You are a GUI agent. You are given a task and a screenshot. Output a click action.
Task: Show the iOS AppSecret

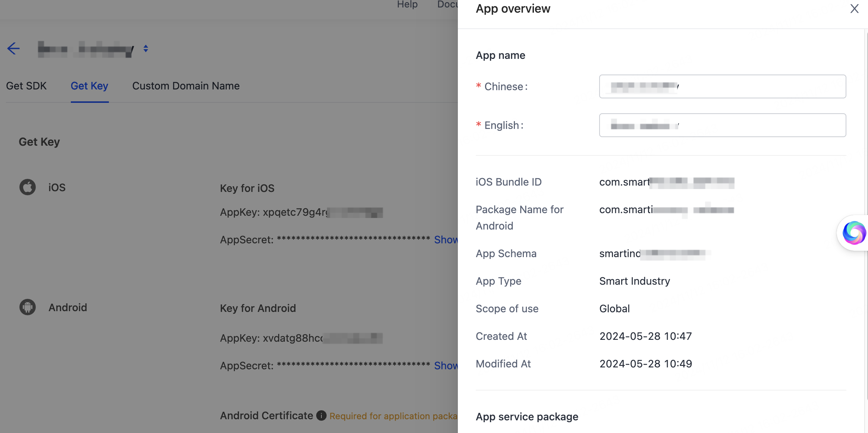point(446,240)
